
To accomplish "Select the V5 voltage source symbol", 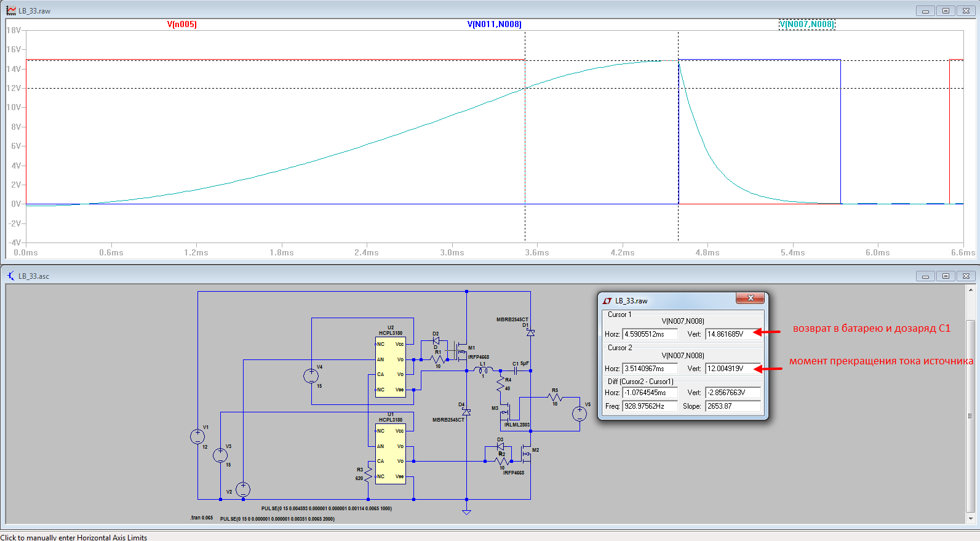I will tap(580, 414).
